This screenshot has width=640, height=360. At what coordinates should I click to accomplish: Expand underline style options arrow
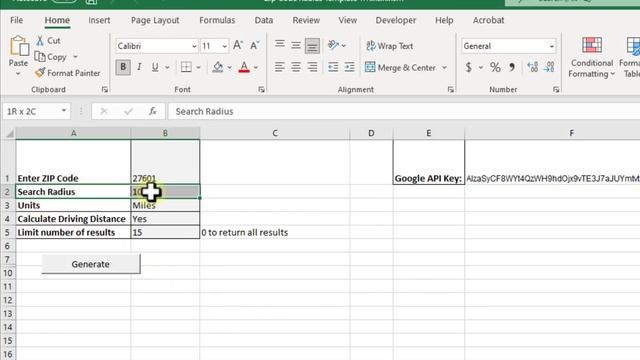click(x=167, y=67)
